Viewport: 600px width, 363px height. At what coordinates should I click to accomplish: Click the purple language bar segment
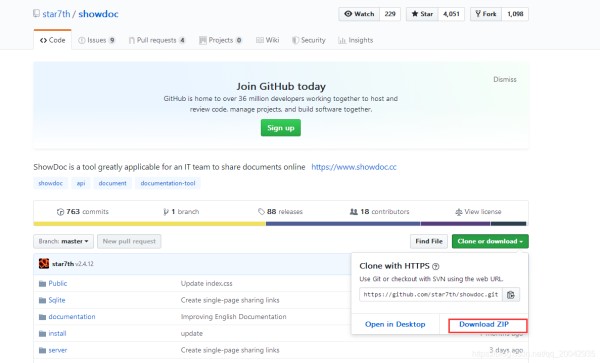tap(455, 224)
